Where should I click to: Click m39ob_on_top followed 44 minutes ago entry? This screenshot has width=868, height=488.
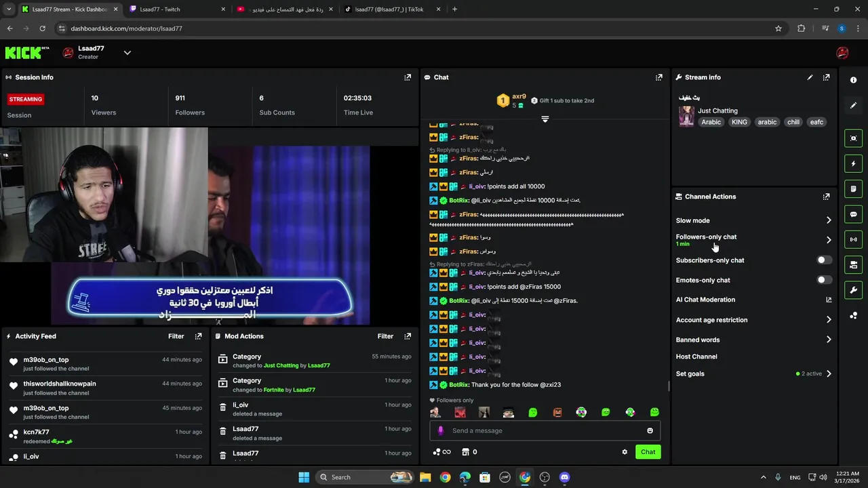(x=105, y=364)
